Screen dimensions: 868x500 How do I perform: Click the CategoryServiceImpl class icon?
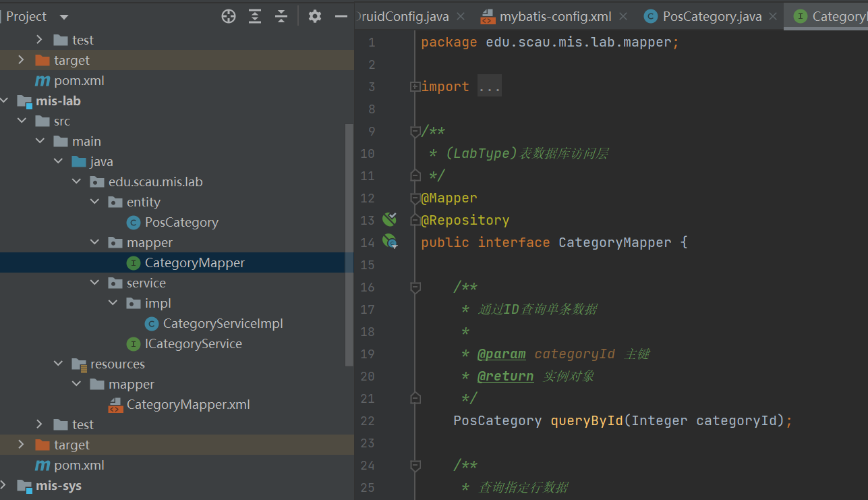tap(152, 323)
